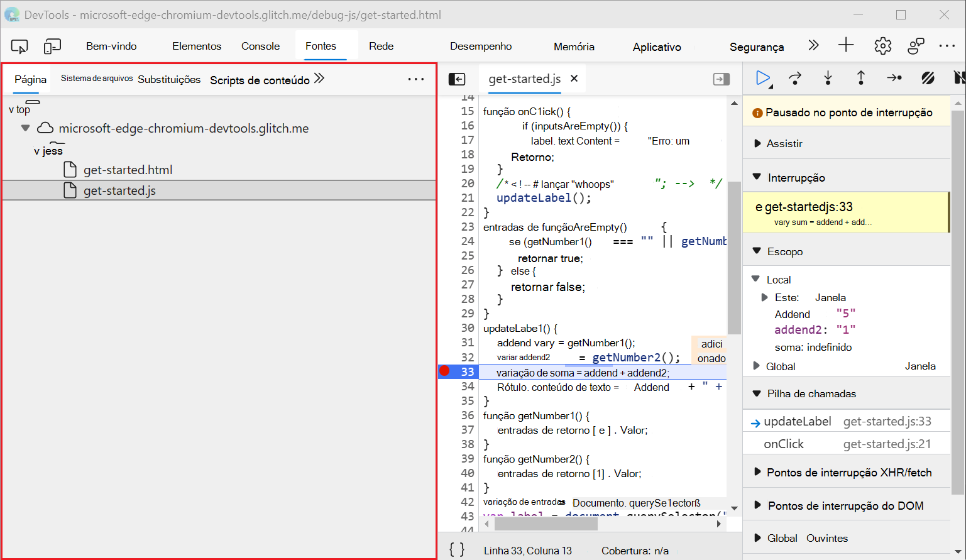This screenshot has height=560, width=966.
Task: Jump to breakpoint get-started.js:33 entry
Action: pyautogui.click(x=846, y=213)
